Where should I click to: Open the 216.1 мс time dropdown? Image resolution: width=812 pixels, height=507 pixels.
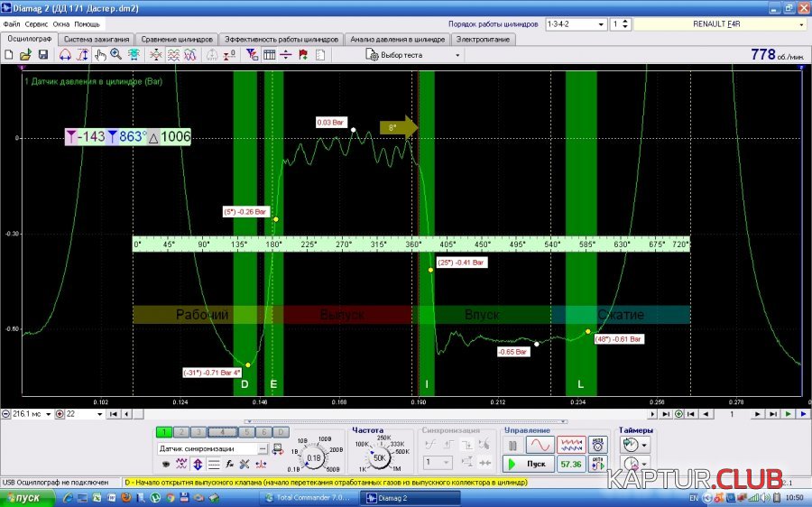pos(48,414)
